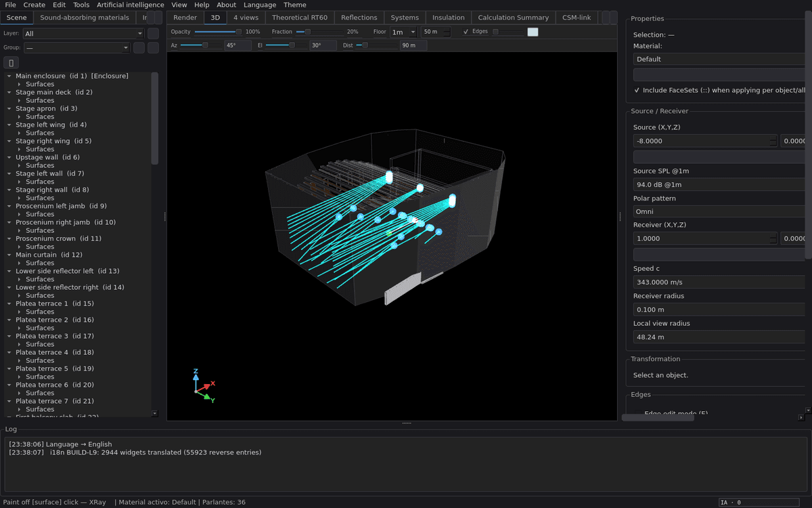The width and height of the screenshot is (812, 508).
Task: Click the Az angle field showing 45°
Action: pyautogui.click(x=238, y=45)
